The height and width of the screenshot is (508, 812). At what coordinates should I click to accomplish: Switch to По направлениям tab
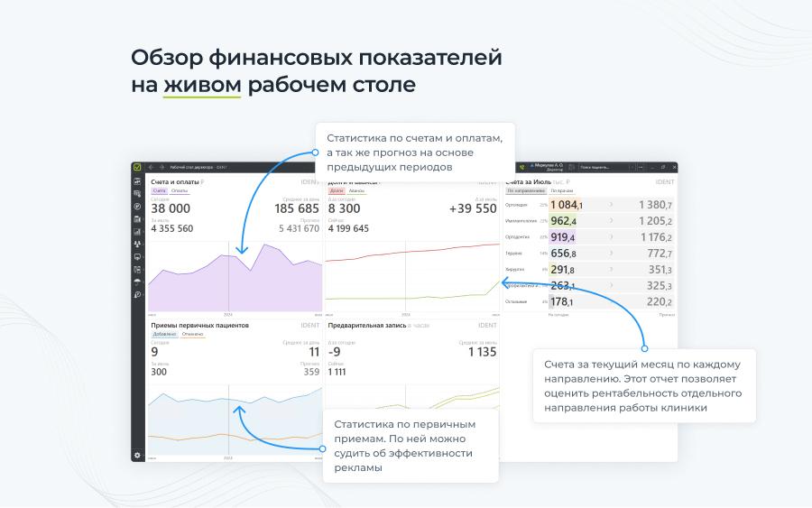pos(526,191)
